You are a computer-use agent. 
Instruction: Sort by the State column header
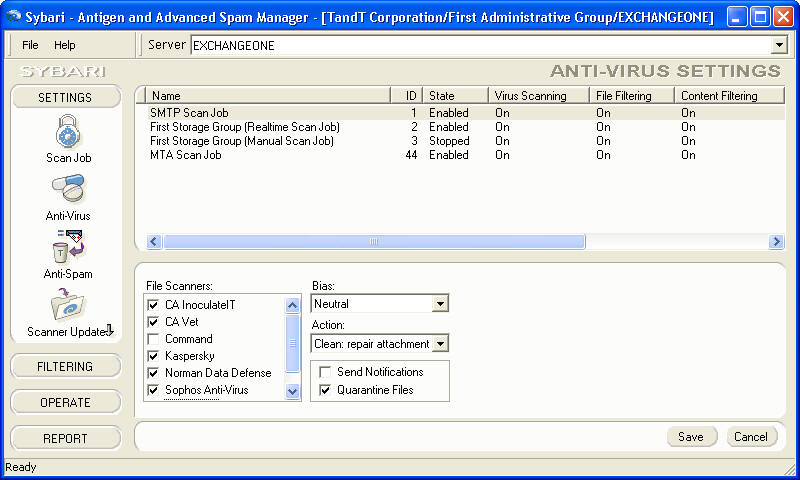(x=456, y=95)
